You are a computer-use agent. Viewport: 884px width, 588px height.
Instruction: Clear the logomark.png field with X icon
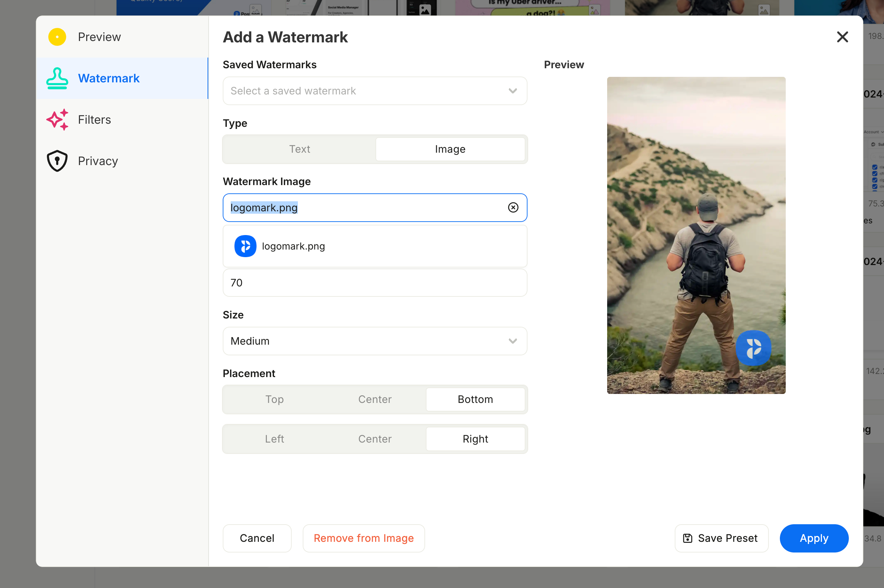513,207
